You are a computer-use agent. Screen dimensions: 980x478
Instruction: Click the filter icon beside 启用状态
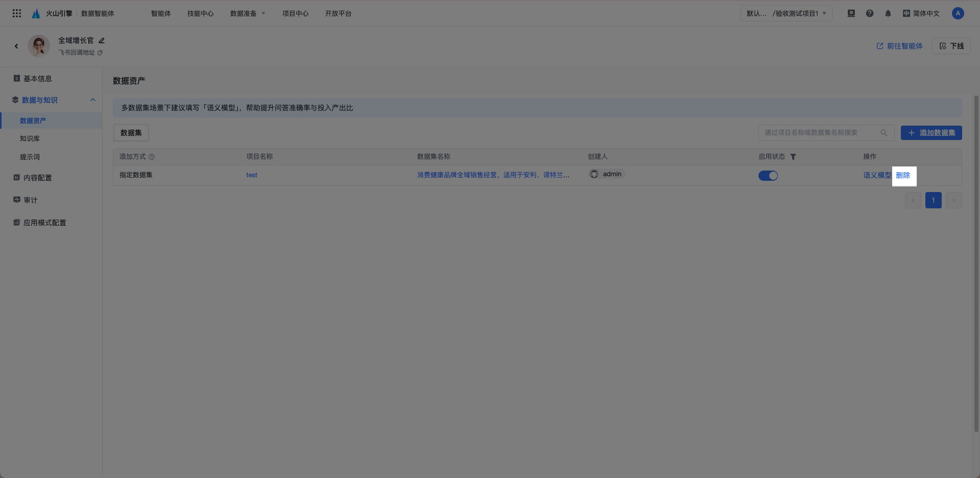coord(793,157)
